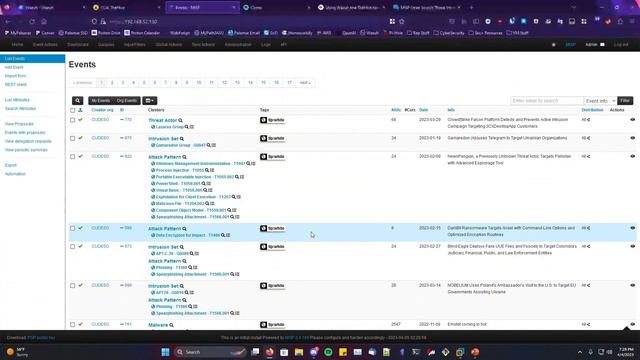Open the Intrusion Set cluster link of event 875
640x360 pixels.
pyautogui.click(x=163, y=139)
